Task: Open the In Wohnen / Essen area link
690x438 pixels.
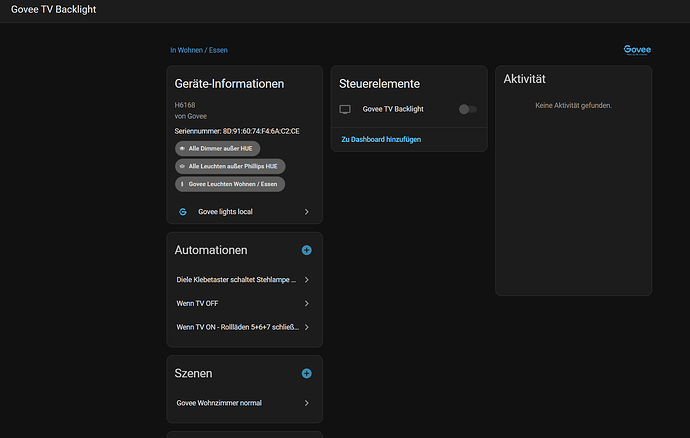Action: point(199,50)
